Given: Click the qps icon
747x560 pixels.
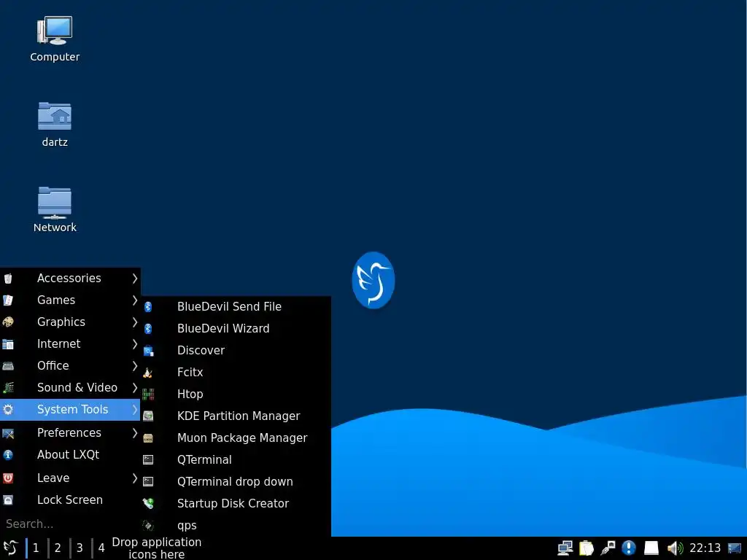Looking at the screenshot, I should pyautogui.click(x=148, y=526).
